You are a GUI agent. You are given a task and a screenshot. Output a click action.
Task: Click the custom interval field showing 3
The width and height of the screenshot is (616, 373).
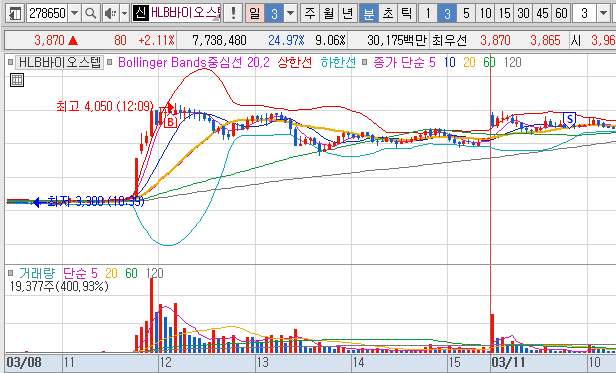(585, 13)
